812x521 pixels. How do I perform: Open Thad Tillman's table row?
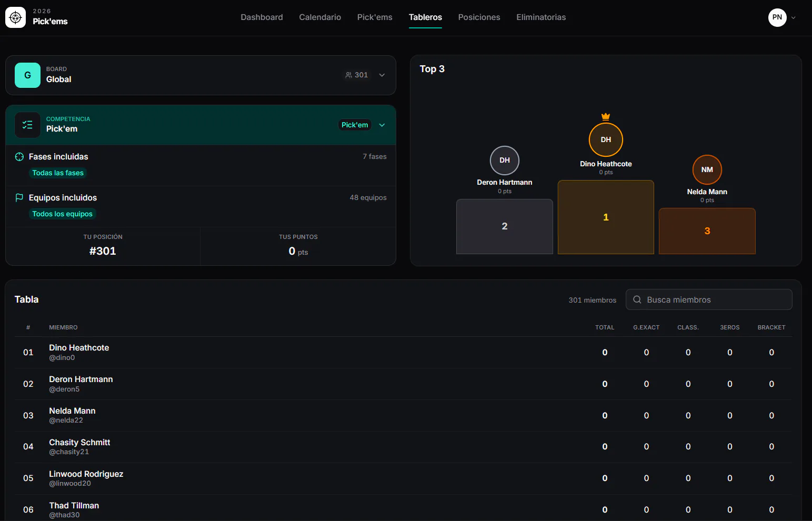click(403, 508)
